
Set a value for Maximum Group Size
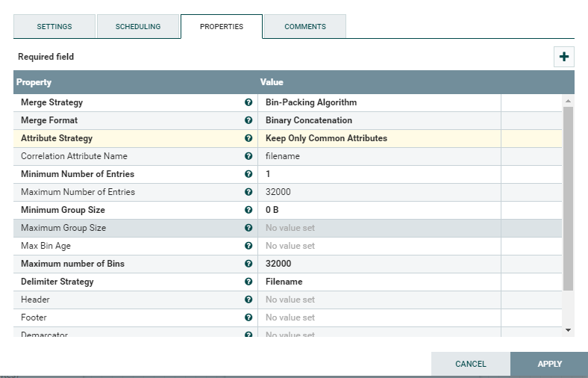pyautogui.click(x=379, y=228)
